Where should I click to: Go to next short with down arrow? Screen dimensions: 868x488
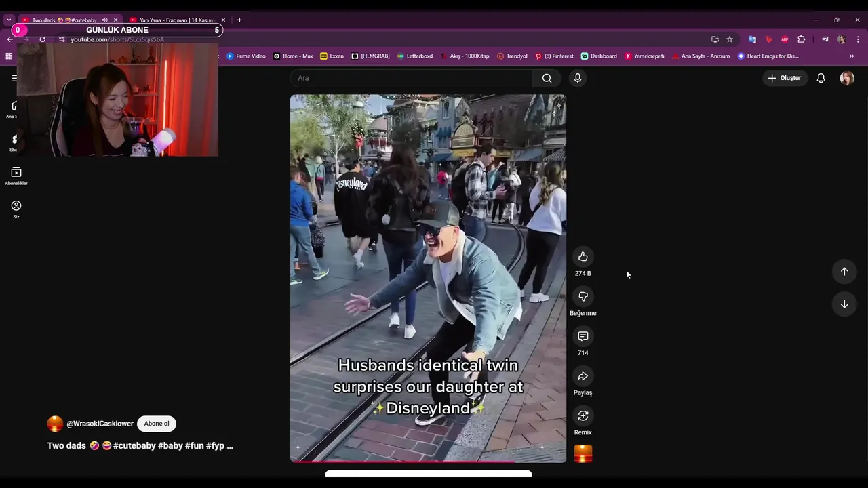(x=844, y=304)
